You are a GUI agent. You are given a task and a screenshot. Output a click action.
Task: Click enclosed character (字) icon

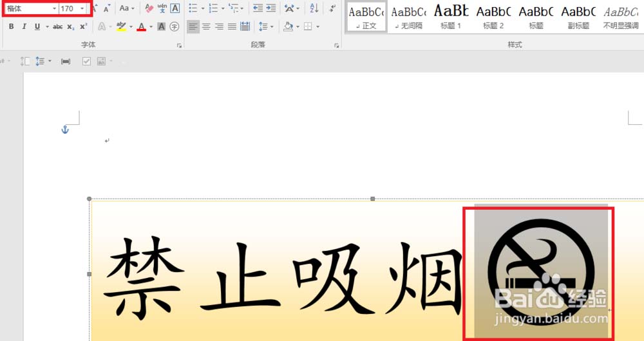tap(175, 26)
